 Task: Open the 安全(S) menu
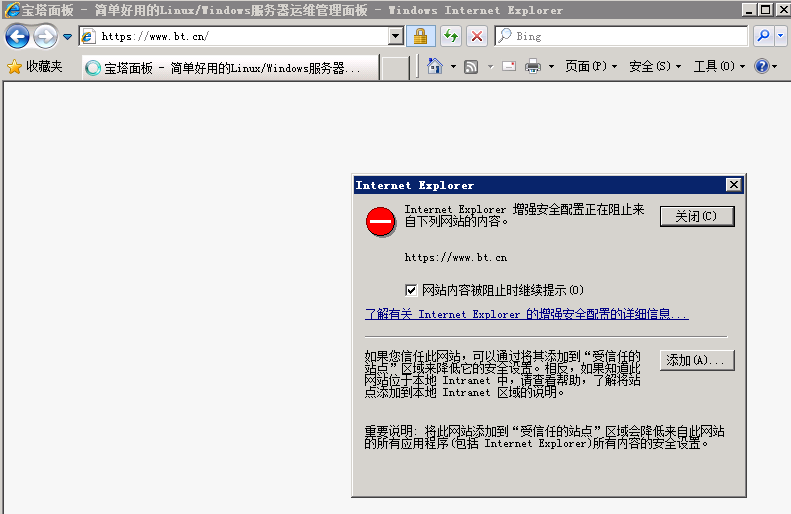click(x=655, y=66)
